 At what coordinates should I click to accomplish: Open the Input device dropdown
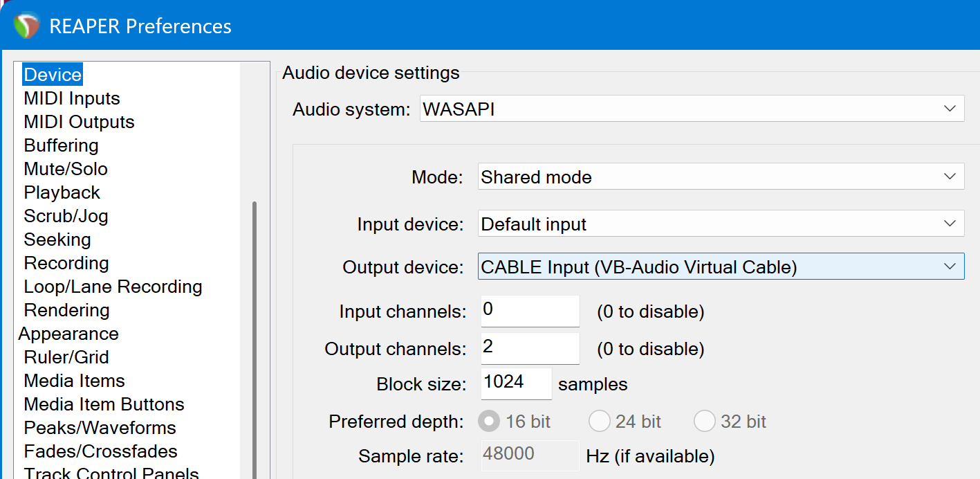tap(721, 224)
